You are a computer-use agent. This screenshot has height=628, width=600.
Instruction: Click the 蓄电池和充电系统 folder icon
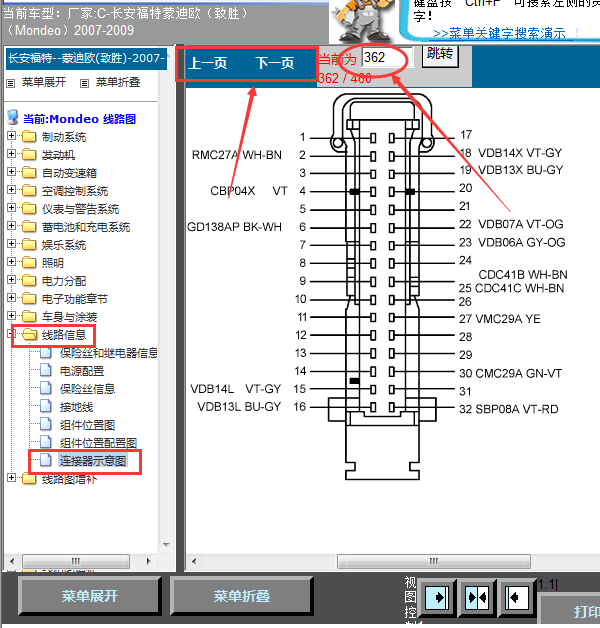tap(29, 227)
